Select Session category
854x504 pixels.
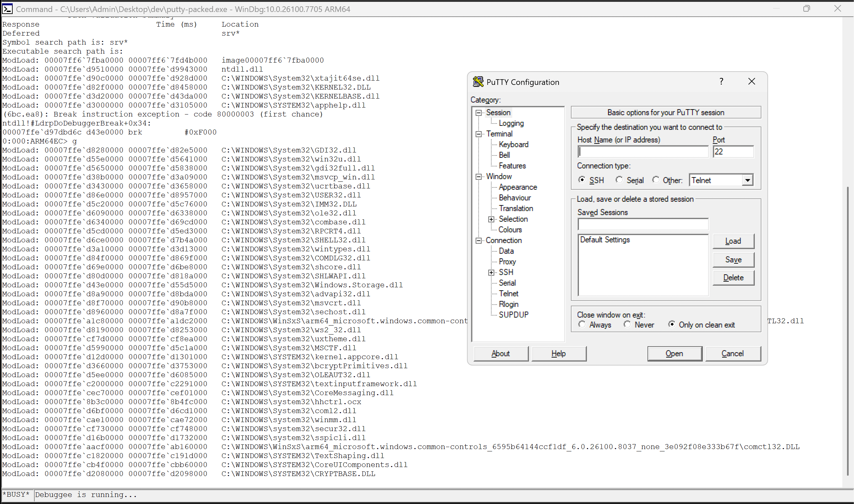click(x=498, y=113)
